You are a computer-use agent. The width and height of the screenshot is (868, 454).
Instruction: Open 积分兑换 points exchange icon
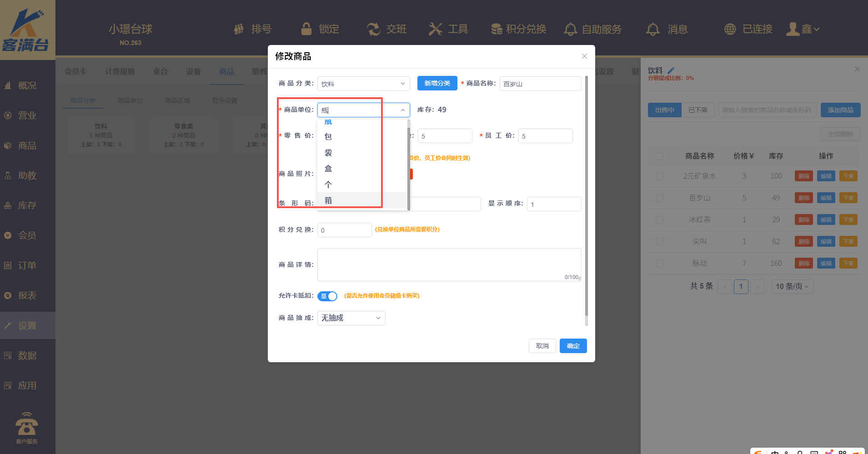tap(497, 29)
